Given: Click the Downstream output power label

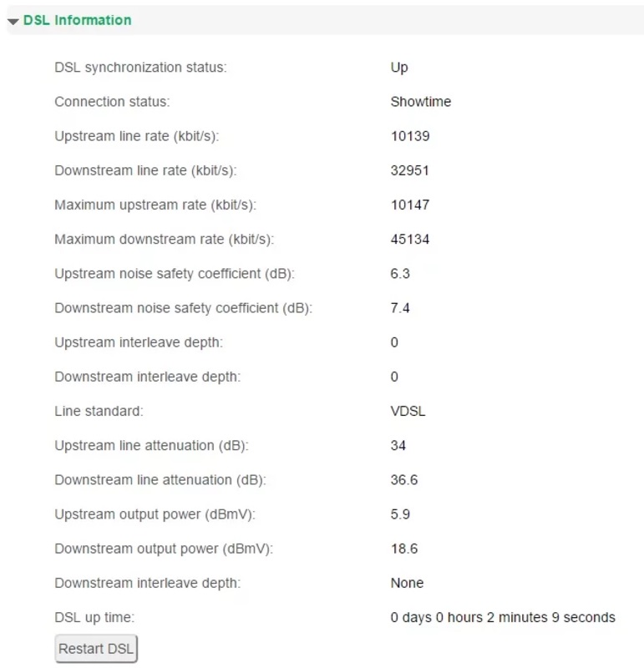Looking at the screenshot, I should click(x=164, y=549).
